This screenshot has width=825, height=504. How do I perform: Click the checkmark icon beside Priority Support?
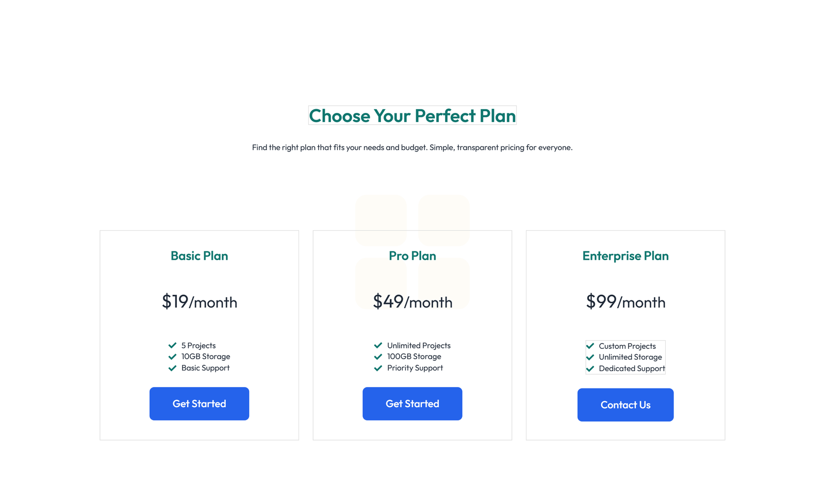378,368
